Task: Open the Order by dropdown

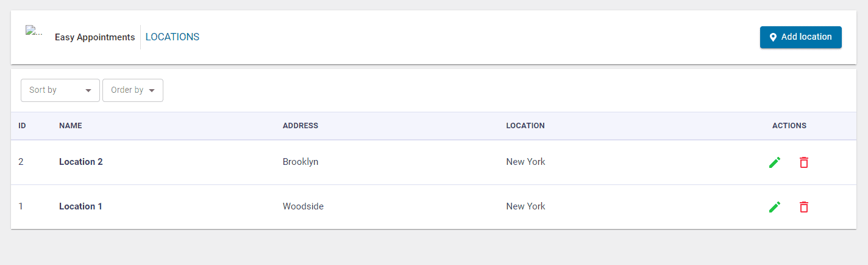Action: click(x=132, y=90)
